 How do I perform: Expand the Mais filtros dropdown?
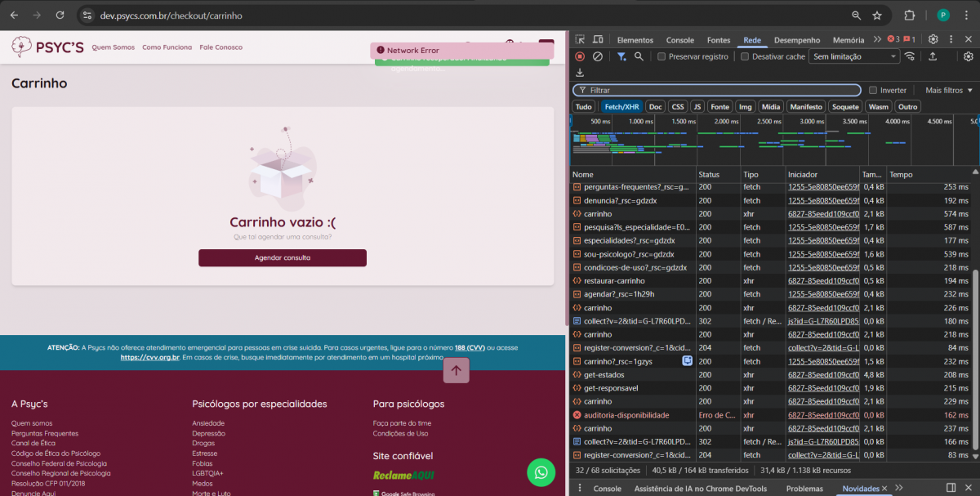[949, 90]
